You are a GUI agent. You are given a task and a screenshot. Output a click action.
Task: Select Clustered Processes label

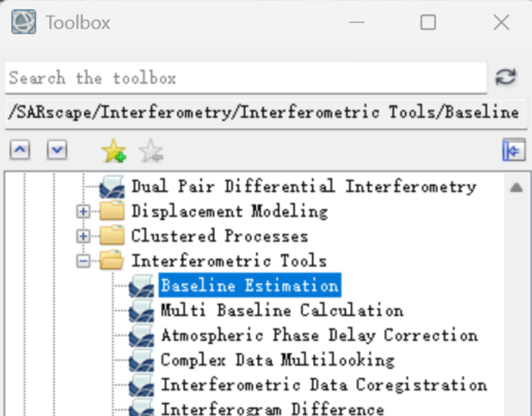(x=220, y=236)
